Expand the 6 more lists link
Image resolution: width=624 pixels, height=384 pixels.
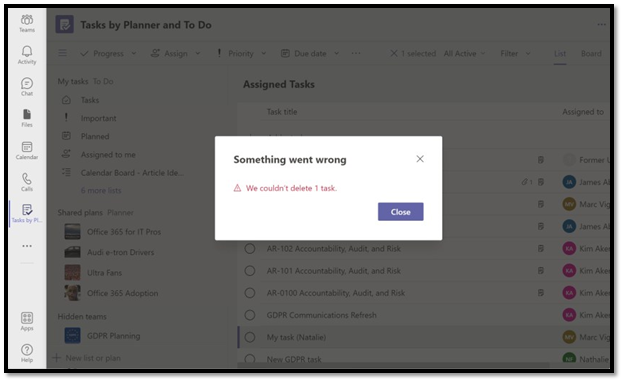tap(101, 190)
